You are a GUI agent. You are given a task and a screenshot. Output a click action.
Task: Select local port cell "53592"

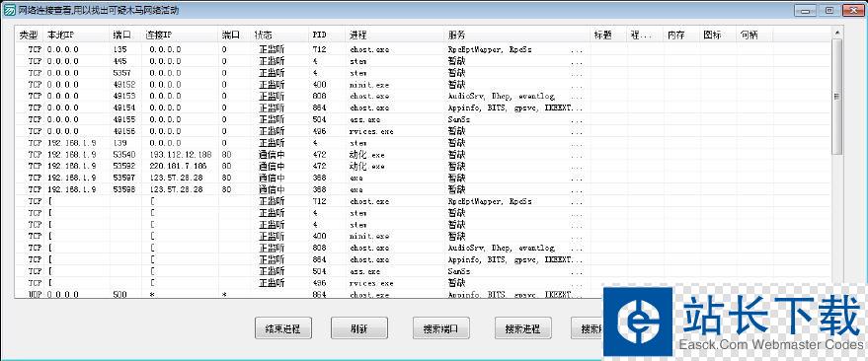(123, 166)
